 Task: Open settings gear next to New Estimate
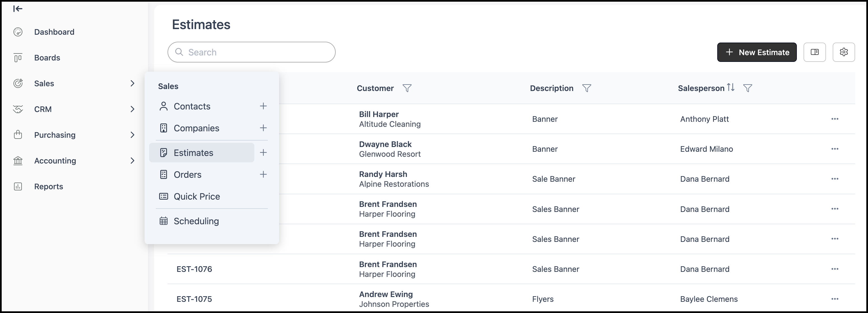843,52
